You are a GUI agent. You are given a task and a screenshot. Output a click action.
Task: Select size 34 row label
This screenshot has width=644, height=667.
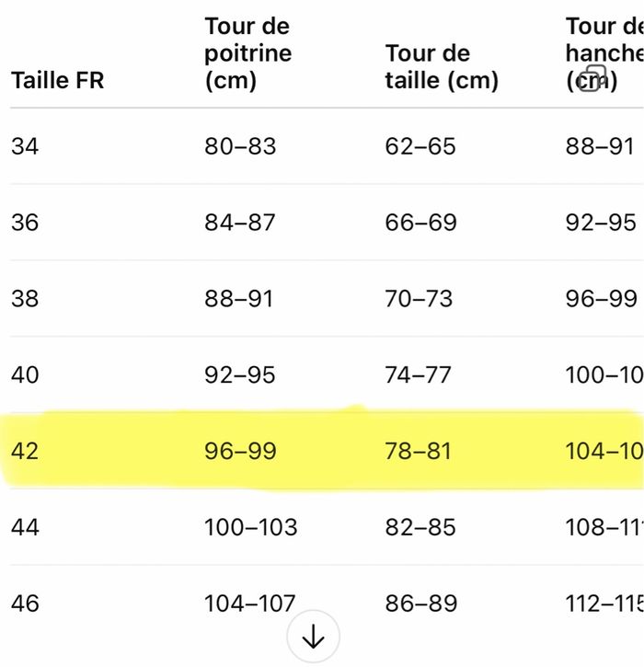click(25, 146)
